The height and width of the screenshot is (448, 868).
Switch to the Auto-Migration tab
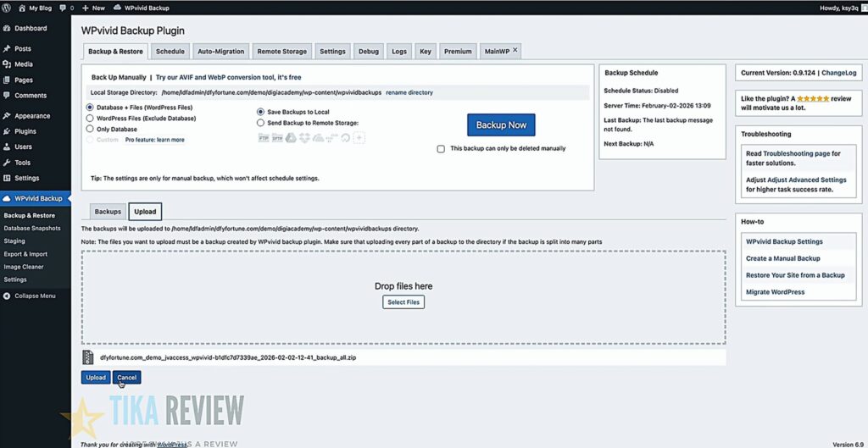tap(221, 52)
